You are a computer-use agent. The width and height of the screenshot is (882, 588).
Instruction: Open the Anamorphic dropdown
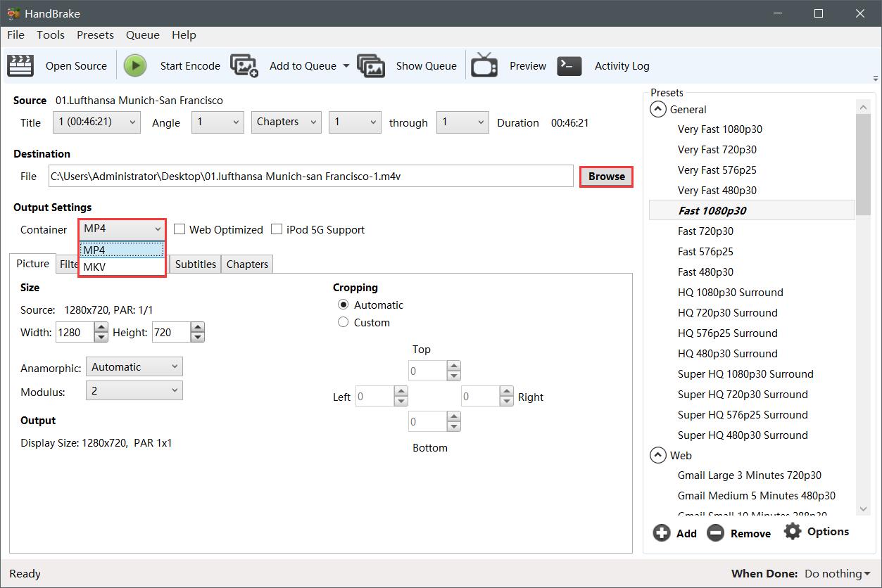pos(134,366)
